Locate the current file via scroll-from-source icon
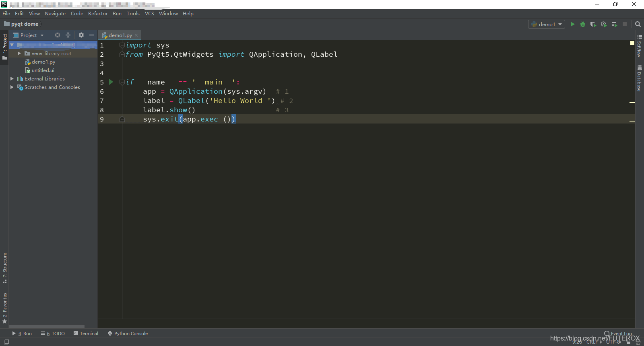This screenshot has height=346, width=644. point(58,35)
